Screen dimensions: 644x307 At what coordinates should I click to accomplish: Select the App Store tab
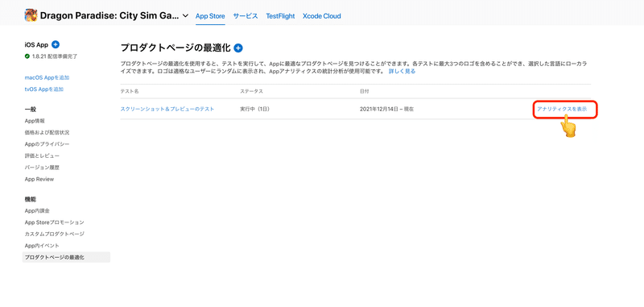coord(210,16)
